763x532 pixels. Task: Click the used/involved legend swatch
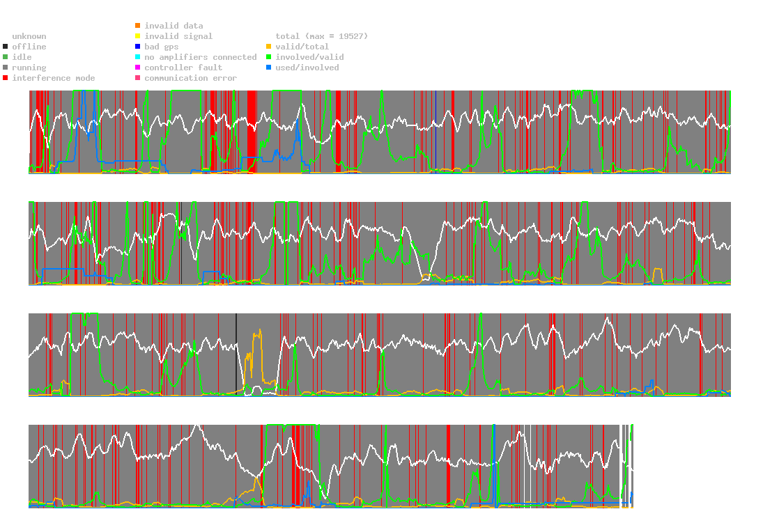click(x=268, y=68)
